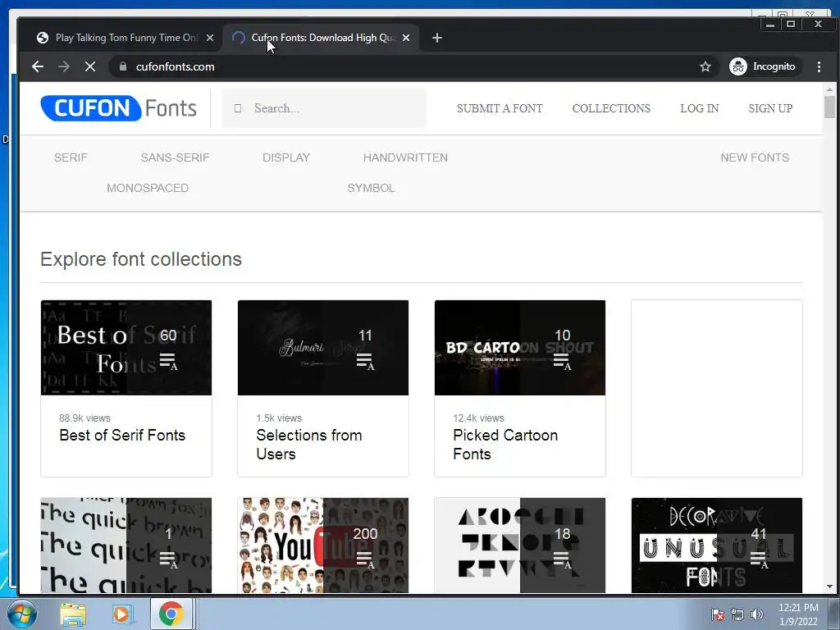This screenshot has height=630, width=840.
Task: Click the CUFON Fonts logo
Action: click(118, 108)
